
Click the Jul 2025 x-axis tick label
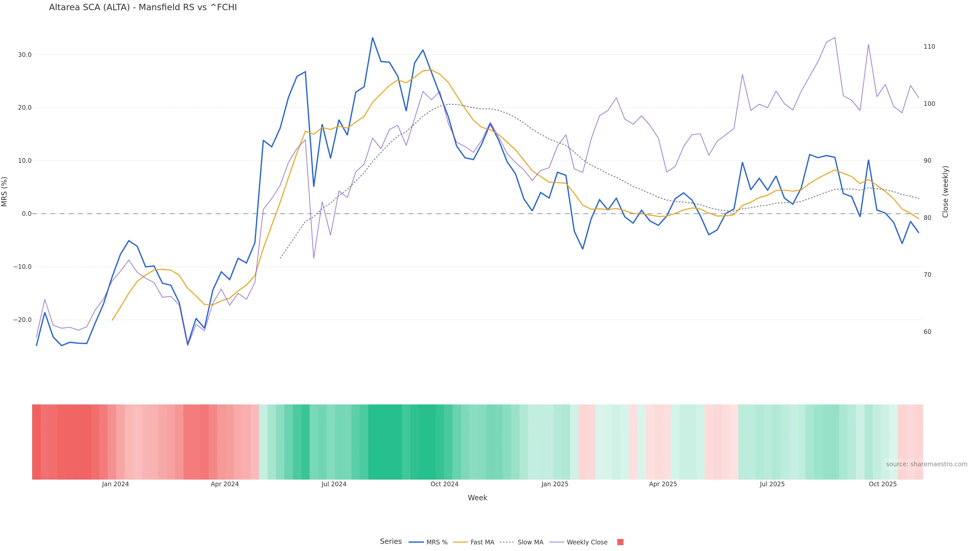pos(772,484)
